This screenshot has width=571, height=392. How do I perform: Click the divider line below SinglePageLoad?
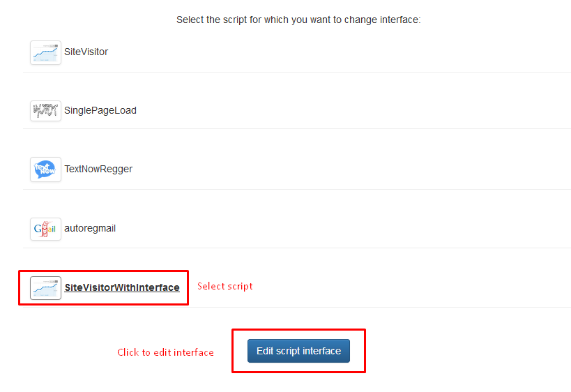point(296,128)
